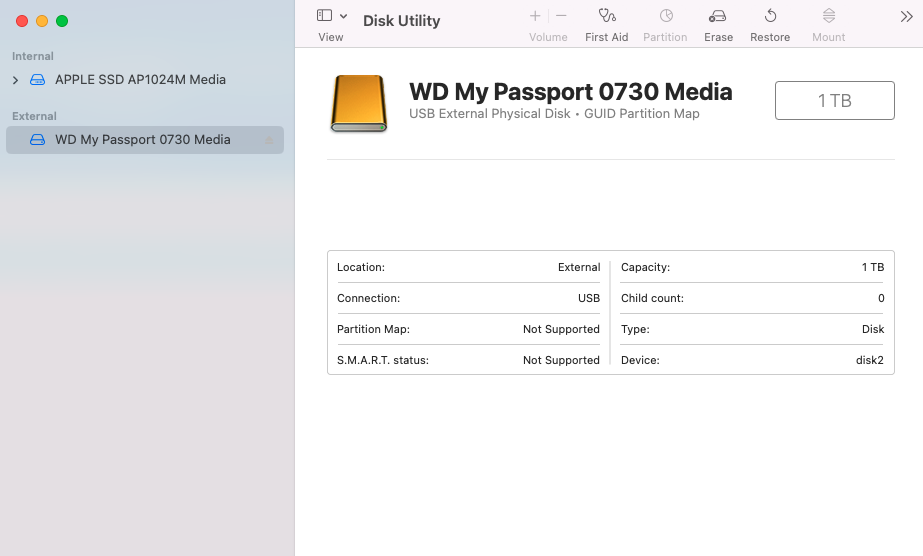Click the APPLE SSD drive icon
This screenshot has width=923, height=556.
[x=38, y=79]
